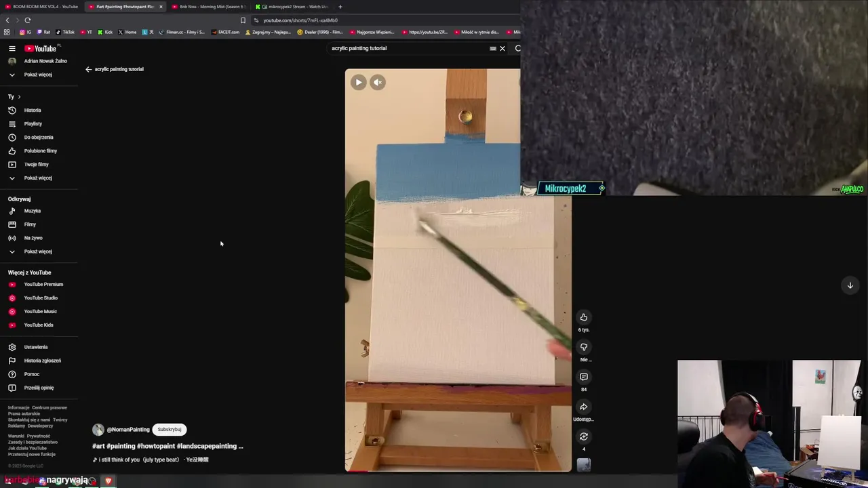Open the YouTube hamburger guide menu
This screenshot has height=488, width=868.
(12, 48)
